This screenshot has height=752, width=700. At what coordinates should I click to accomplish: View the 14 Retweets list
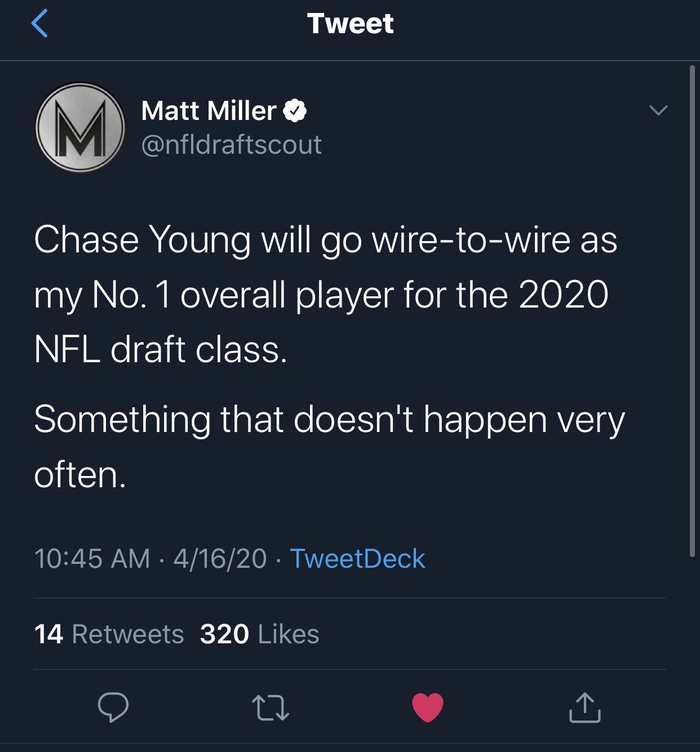pyautogui.click(x=109, y=634)
